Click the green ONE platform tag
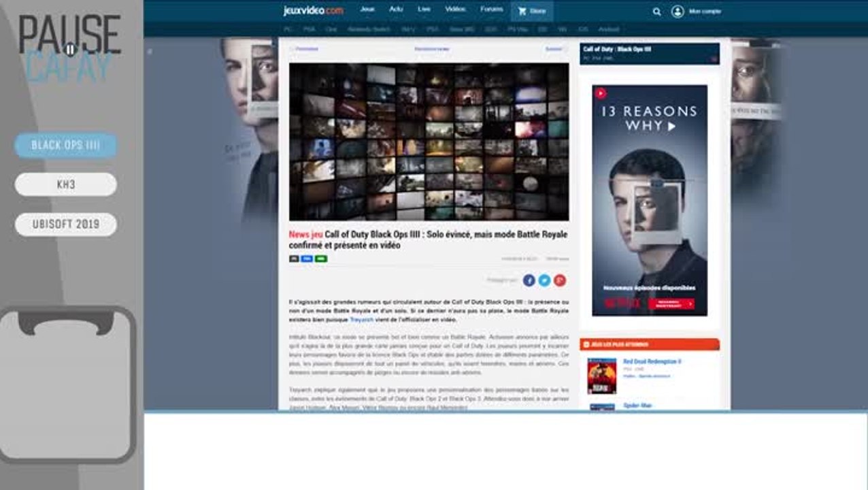 (321, 259)
